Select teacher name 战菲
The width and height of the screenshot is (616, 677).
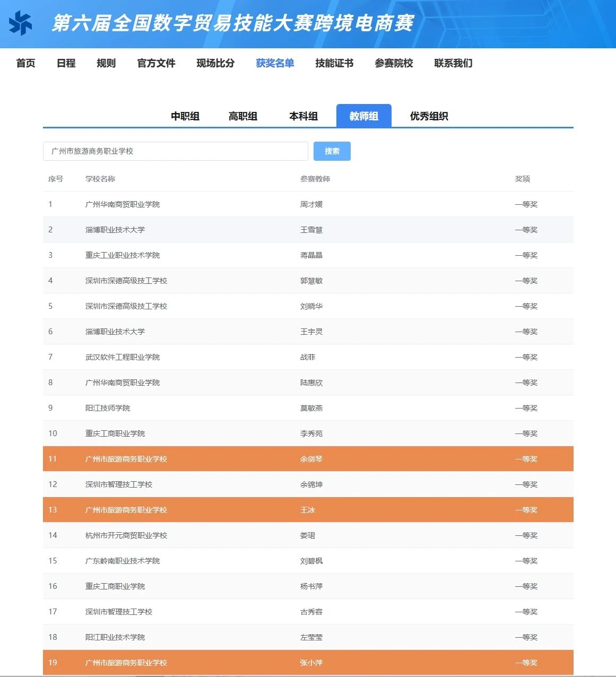pyautogui.click(x=308, y=357)
